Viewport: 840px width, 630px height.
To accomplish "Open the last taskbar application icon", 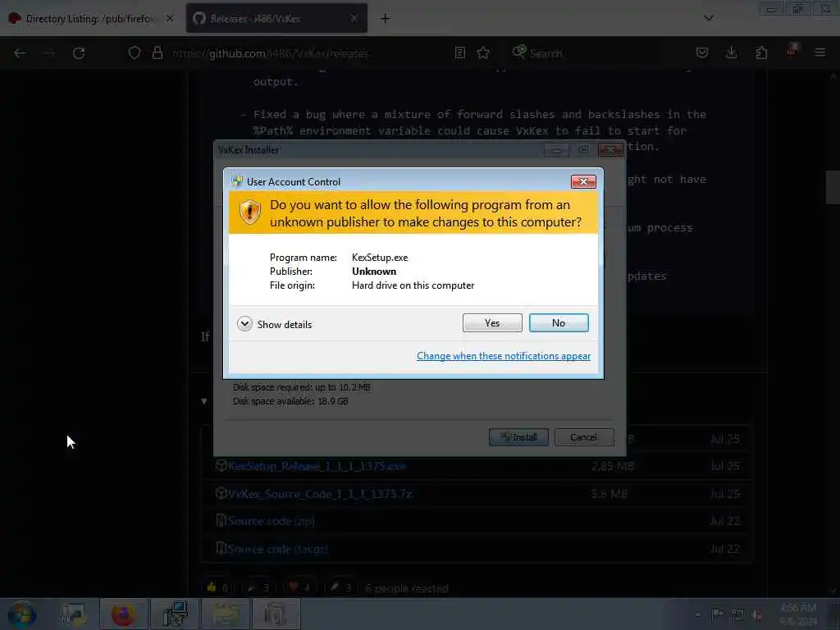I will (276, 614).
